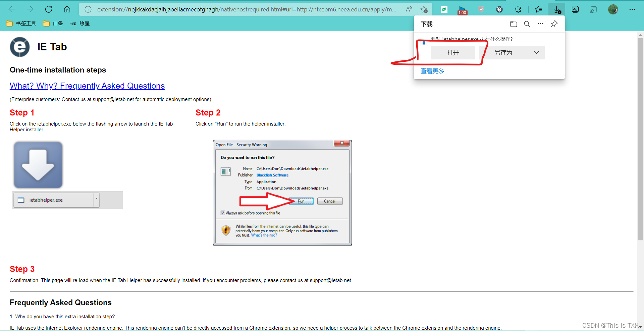The width and height of the screenshot is (644, 331).
Task: Open browser Settings and more menu
Action: [632, 9]
